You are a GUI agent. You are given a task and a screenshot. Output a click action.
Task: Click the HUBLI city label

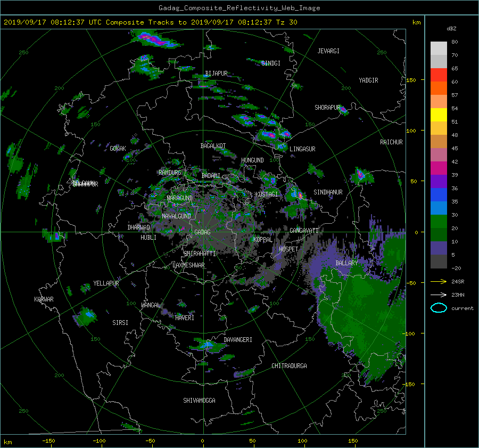point(148,238)
